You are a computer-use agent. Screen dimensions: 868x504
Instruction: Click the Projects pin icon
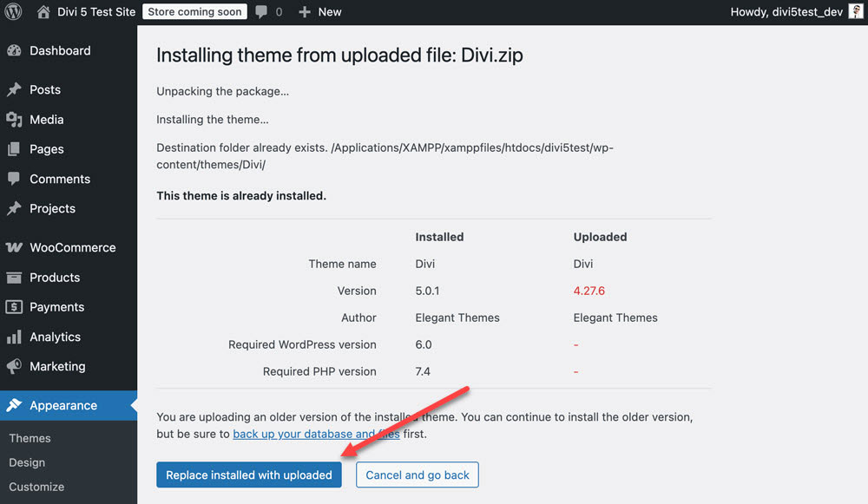(x=14, y=208)
